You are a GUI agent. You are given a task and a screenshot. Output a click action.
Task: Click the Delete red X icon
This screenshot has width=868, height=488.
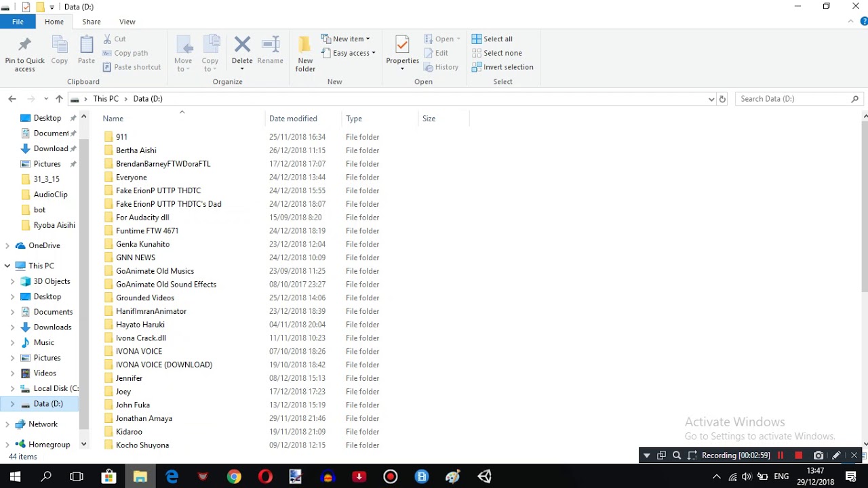coord(242,45)
